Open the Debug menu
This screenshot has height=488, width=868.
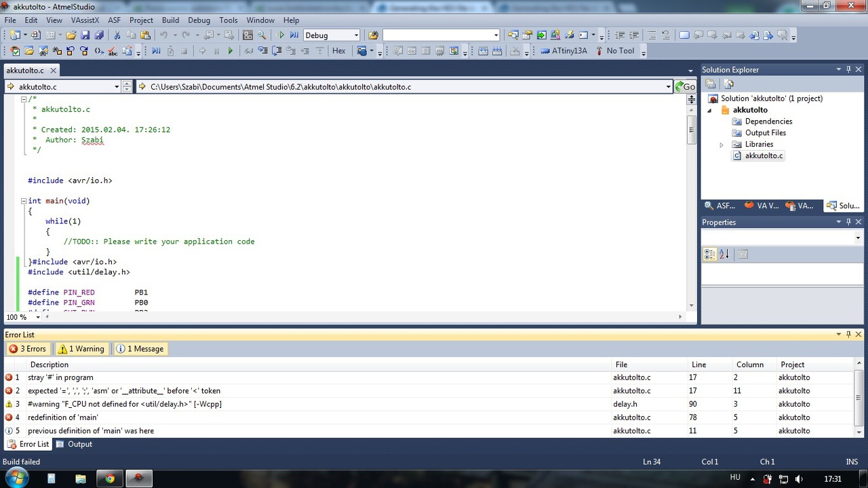click(x=199, y=20)
